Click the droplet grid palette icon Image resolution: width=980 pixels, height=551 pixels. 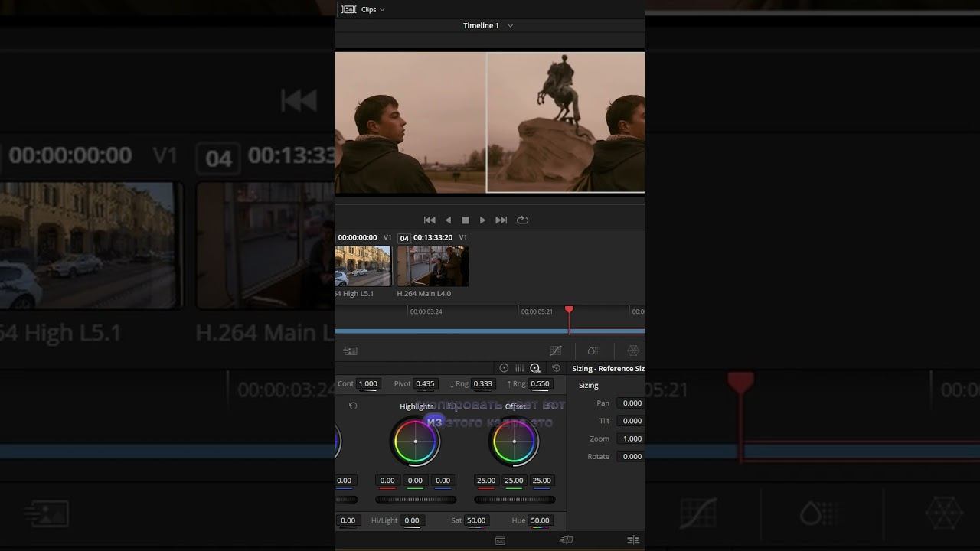click(593, 350)
